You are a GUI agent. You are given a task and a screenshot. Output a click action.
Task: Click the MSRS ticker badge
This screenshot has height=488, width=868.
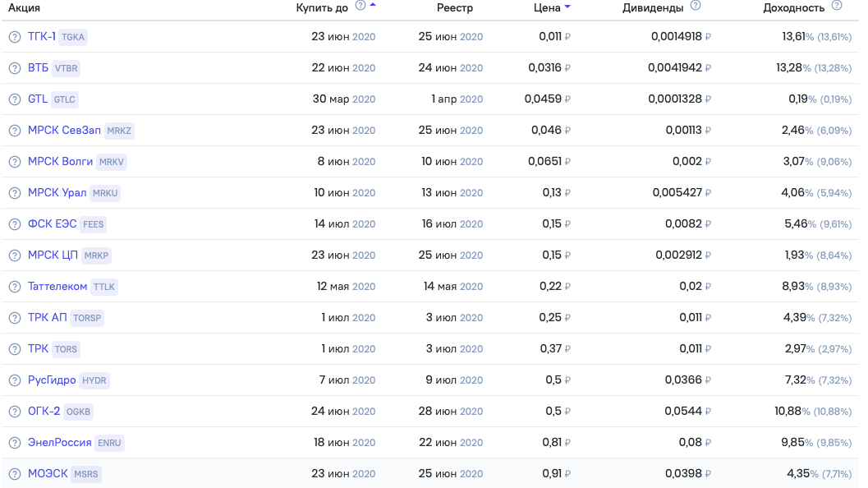pos(85,475)
